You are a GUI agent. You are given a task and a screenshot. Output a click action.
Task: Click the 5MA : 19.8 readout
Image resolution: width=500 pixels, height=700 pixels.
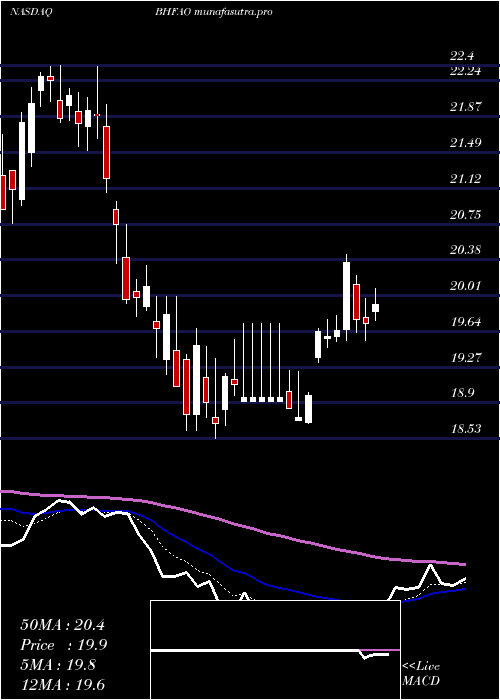pyautogui.click(x=58, y=665)
